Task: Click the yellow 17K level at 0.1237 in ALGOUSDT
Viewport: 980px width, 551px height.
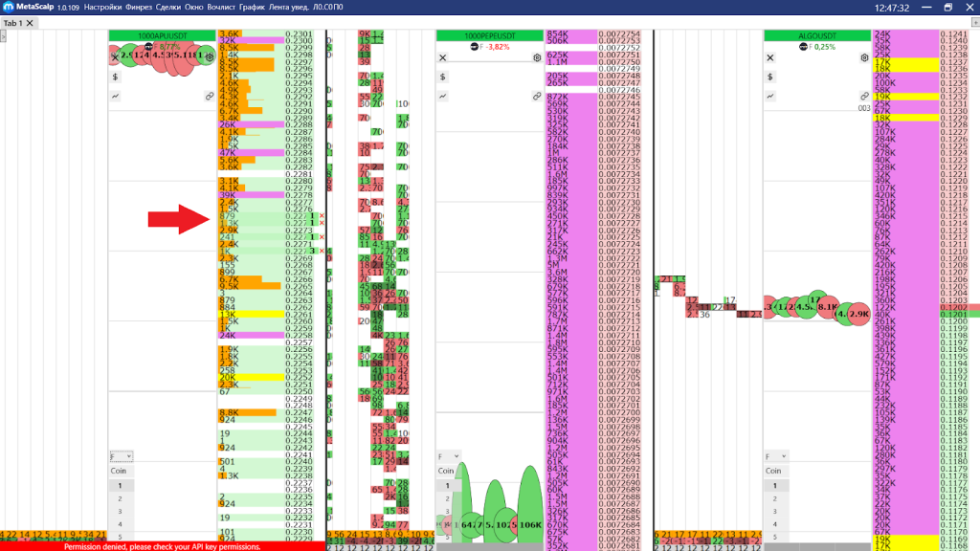Action: pos(920,62)
